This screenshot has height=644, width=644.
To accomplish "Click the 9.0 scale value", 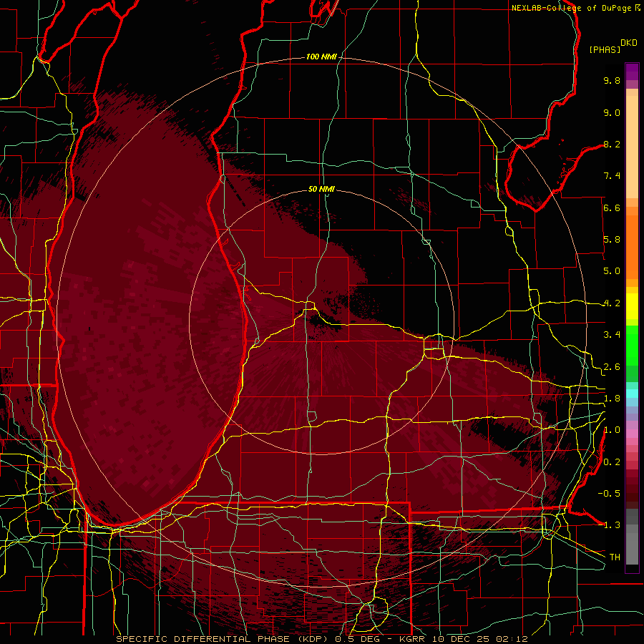I will (612, 112).
